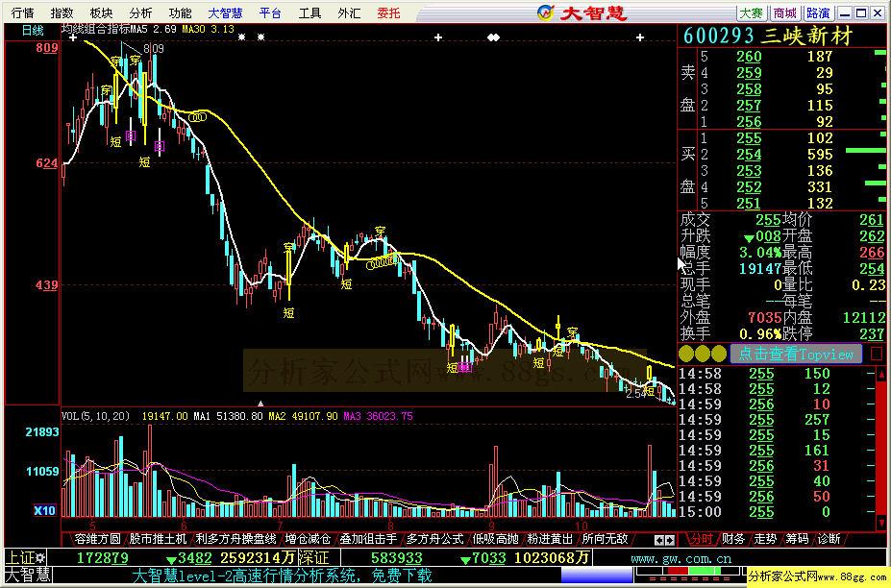Select the 所向无敌 indicator tab

point(605,539)
